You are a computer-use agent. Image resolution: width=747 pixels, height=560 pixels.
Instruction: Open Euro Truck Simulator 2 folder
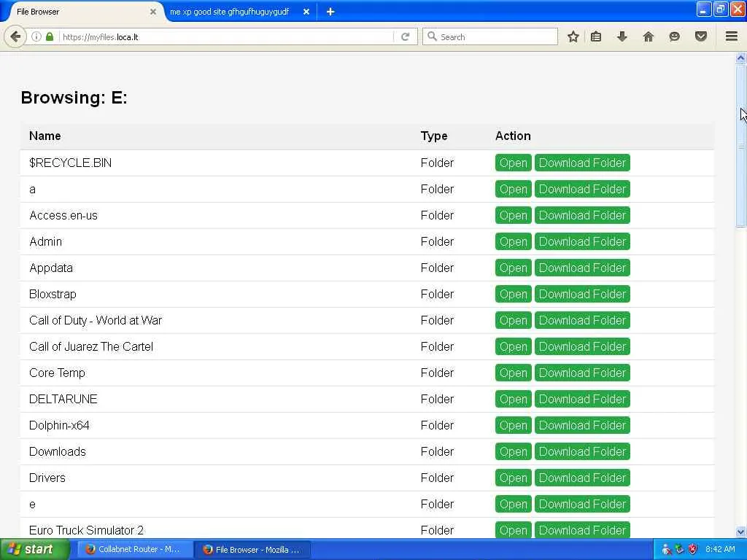point(513,530)
